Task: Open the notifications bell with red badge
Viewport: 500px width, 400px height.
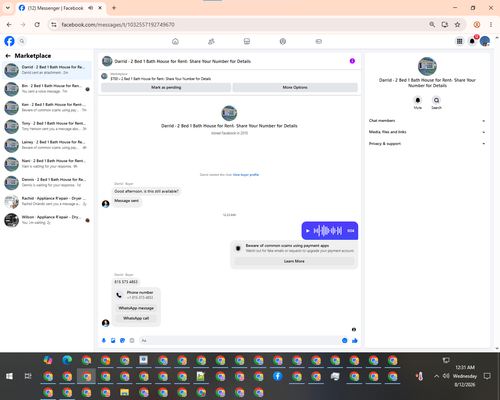Action: (x=472, y=41)
